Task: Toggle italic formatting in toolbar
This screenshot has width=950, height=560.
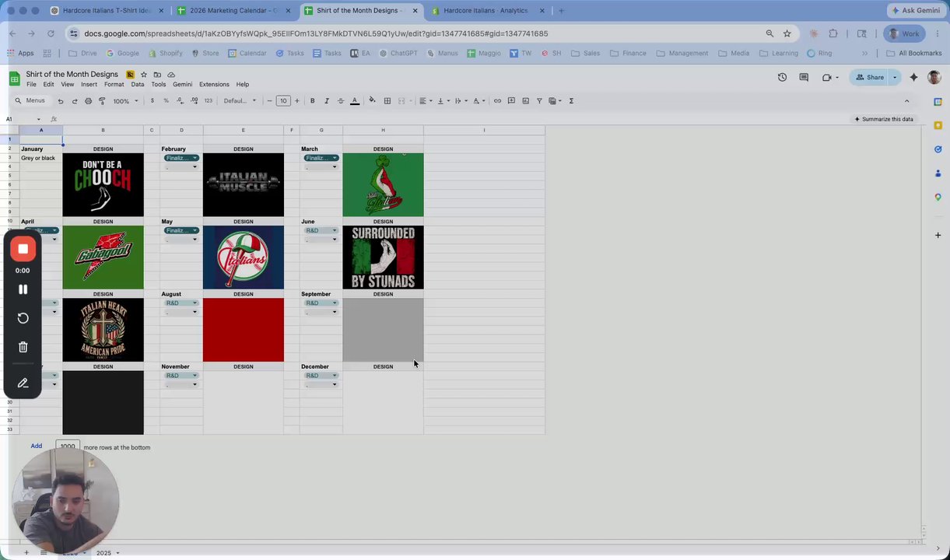Action: click(x=327, y=100)
